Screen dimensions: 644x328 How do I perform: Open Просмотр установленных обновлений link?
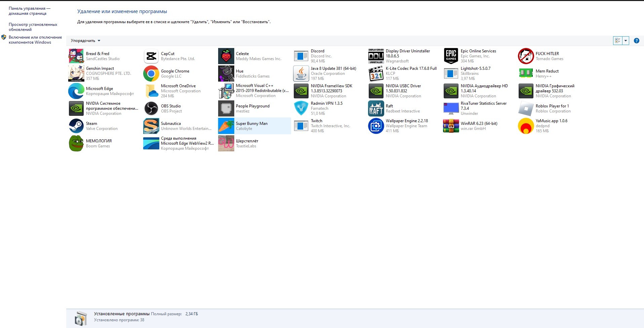click(x=33, y=27)
